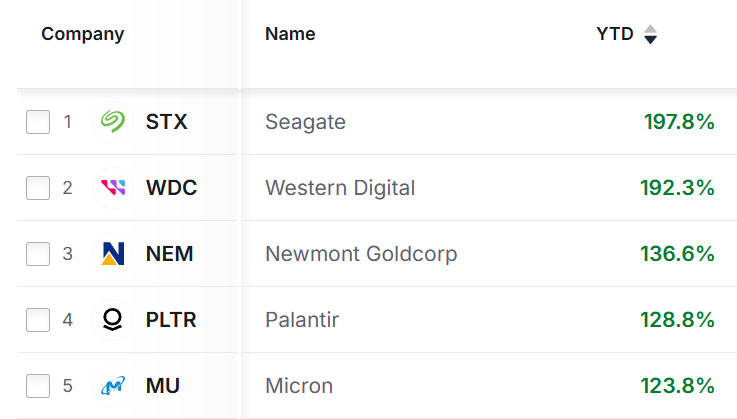Click the Western Digital logo icon
The width and height of the screenshot is (737, 419).
click(113, 188)
